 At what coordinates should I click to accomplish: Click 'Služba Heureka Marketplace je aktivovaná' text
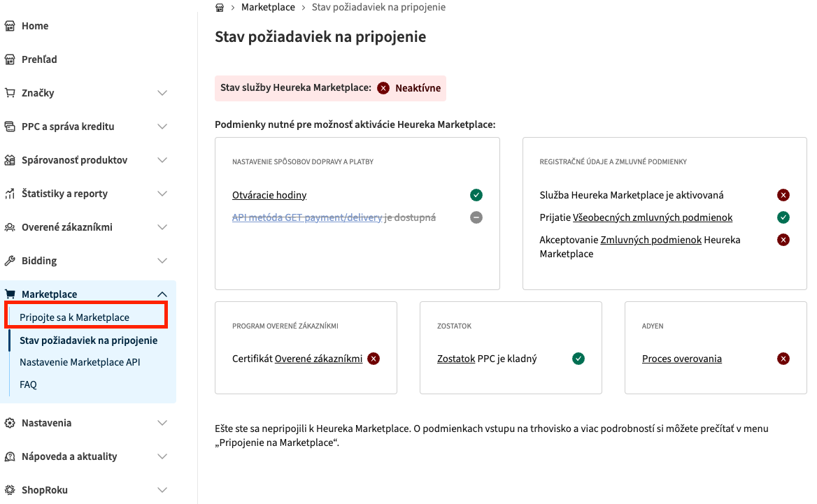632,195
